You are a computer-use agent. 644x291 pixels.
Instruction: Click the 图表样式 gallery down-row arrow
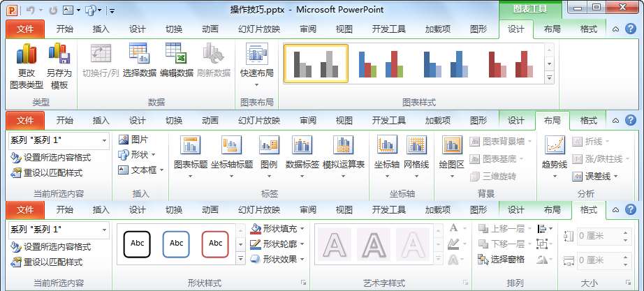[549, 64]
